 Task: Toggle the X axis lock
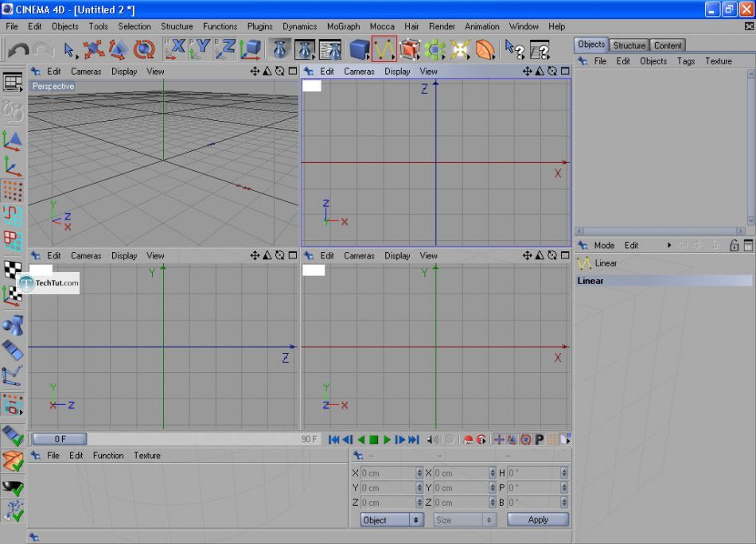(x=174, y=49)
